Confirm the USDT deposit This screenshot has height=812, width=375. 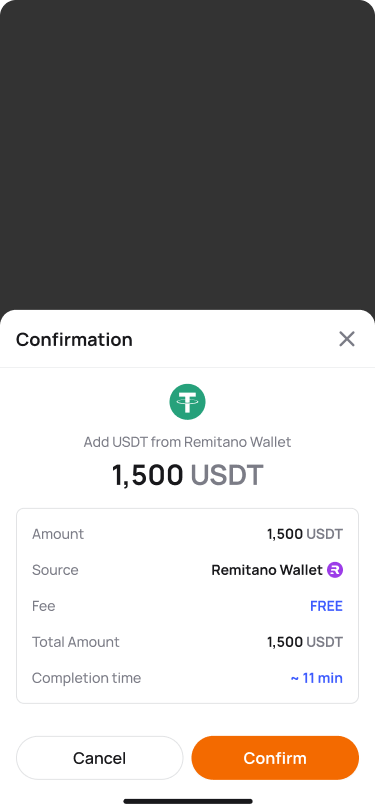[275, 758]
